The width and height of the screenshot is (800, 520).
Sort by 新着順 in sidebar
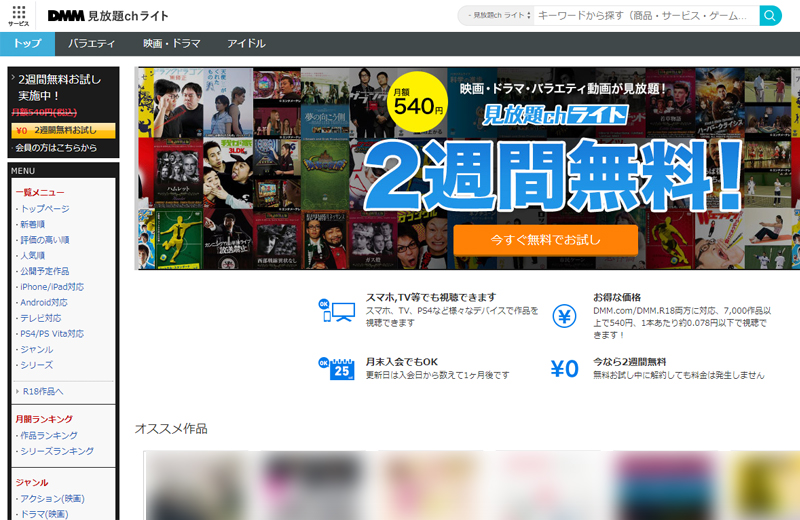coord(33,224)
